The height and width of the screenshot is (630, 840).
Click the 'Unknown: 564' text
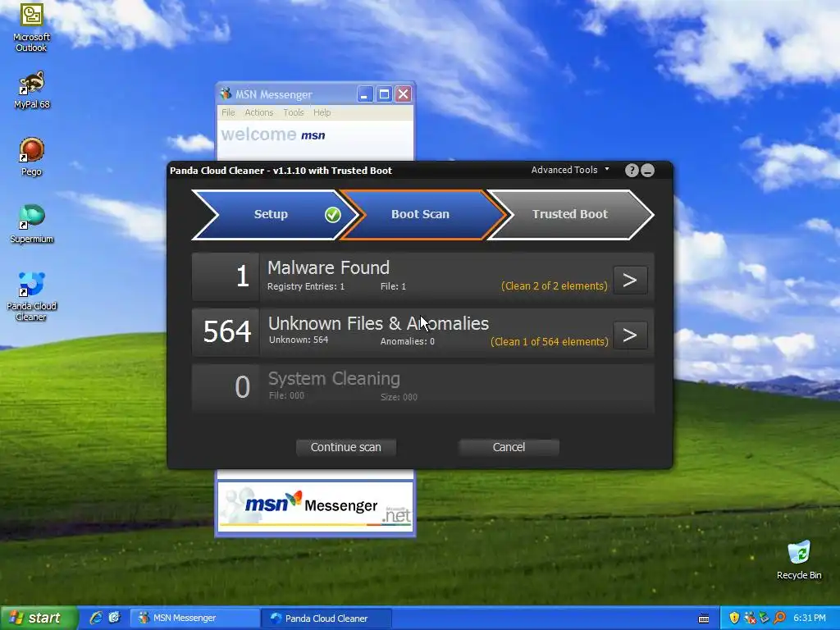[299, 340]
